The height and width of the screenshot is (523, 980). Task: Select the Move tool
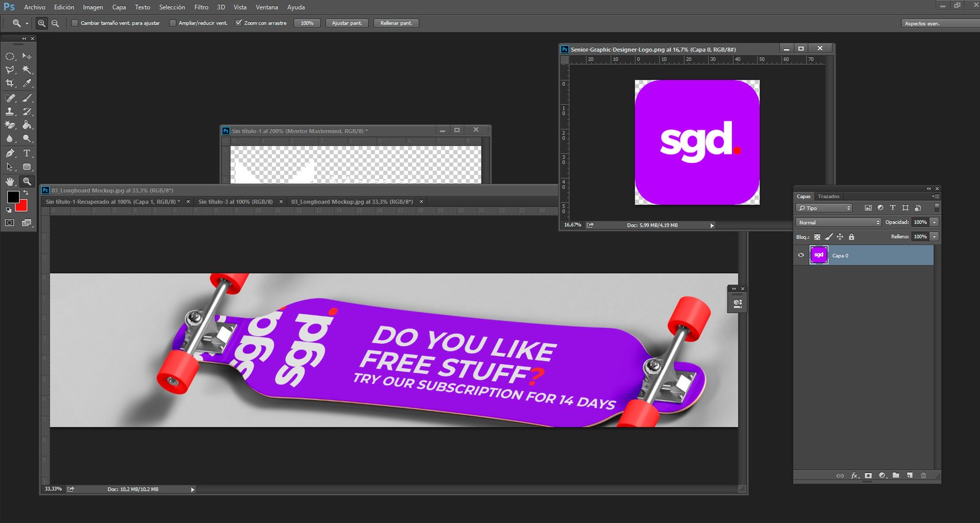(x=27, y=56)
